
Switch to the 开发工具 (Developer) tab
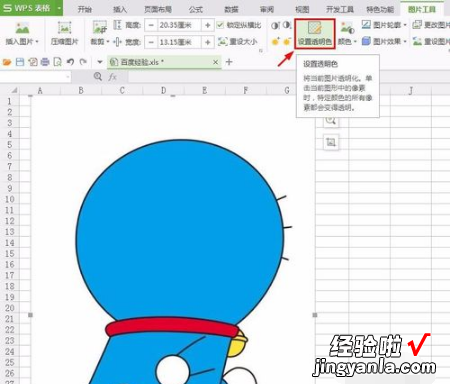pos(340,9)
